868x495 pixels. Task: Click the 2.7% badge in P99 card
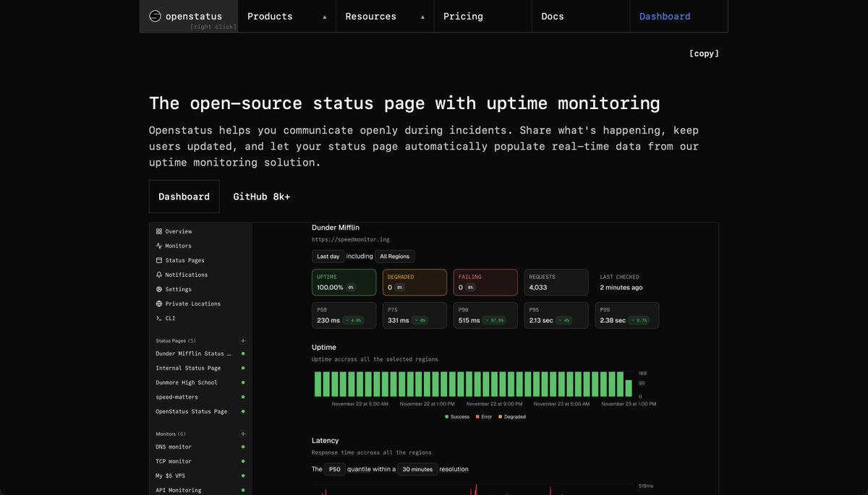pyautogui.click(x=639, y=320)
